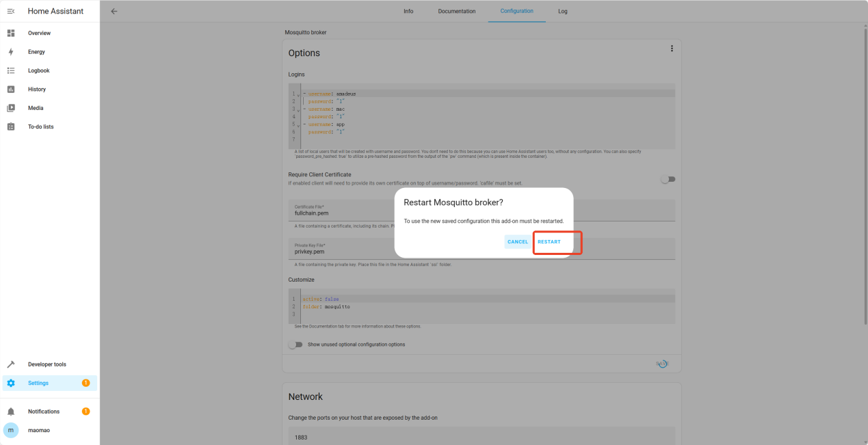The height and width of the screenshot is (445, 868).
Task: Collapse the first username block fold arrow
Action: pos(298,94)
